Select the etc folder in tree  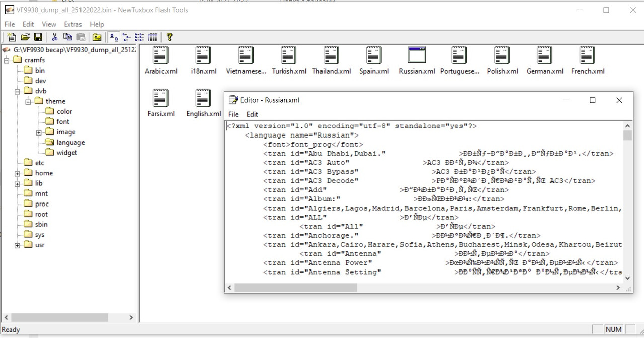pos(40,163)
